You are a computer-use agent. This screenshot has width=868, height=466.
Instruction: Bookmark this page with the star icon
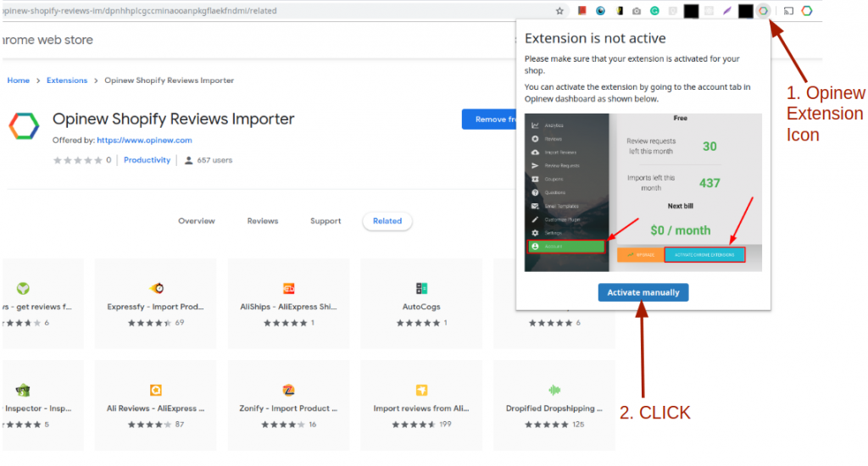point(559,10)
